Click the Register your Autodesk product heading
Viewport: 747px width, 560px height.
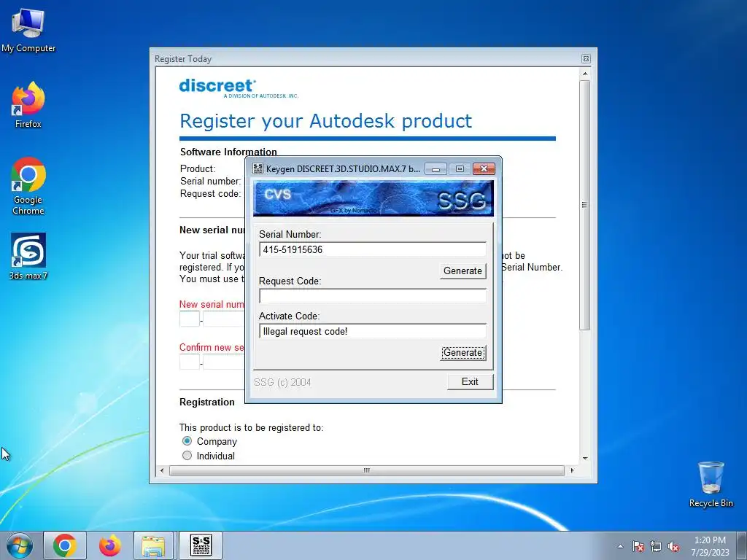click(x=326, y=121)
